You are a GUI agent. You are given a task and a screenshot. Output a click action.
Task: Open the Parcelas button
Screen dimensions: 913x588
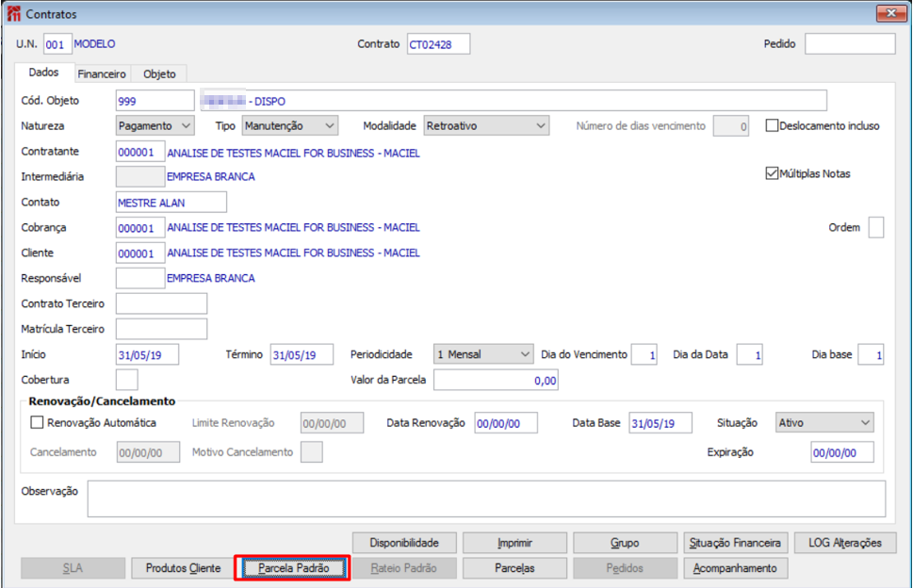click(x=514, y=568)
